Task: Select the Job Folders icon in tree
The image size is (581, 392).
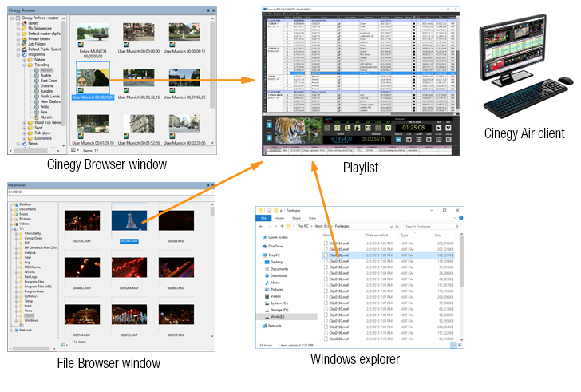Action: pos(26,42)
